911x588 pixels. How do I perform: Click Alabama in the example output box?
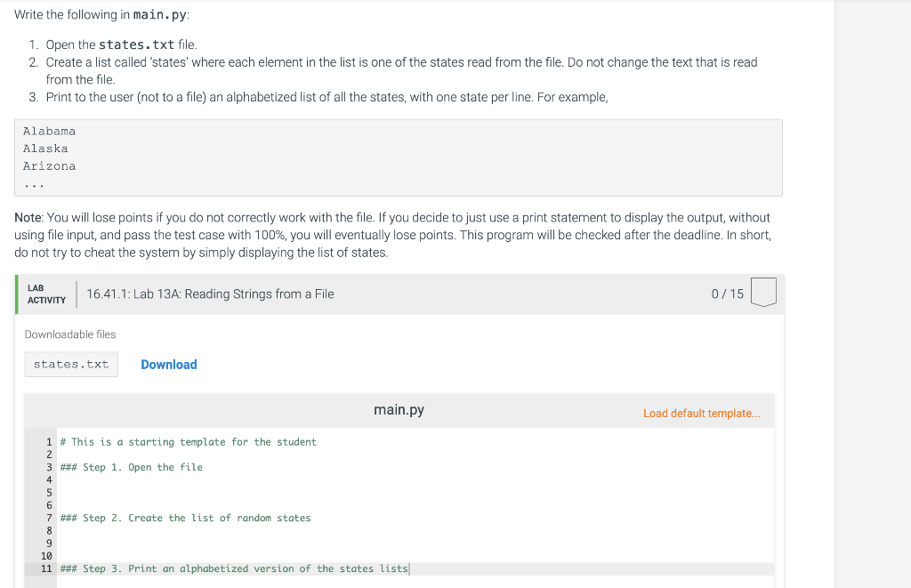coord(49,131)
